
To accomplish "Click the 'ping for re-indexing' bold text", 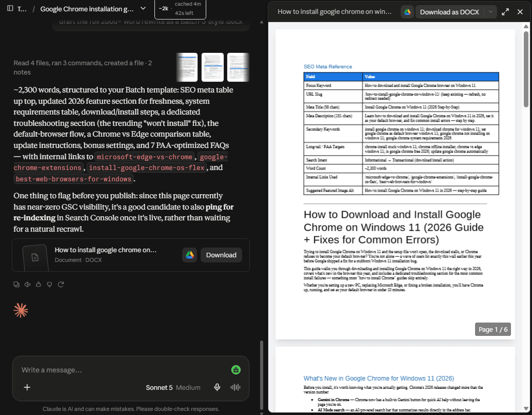I will click(124, 212).
